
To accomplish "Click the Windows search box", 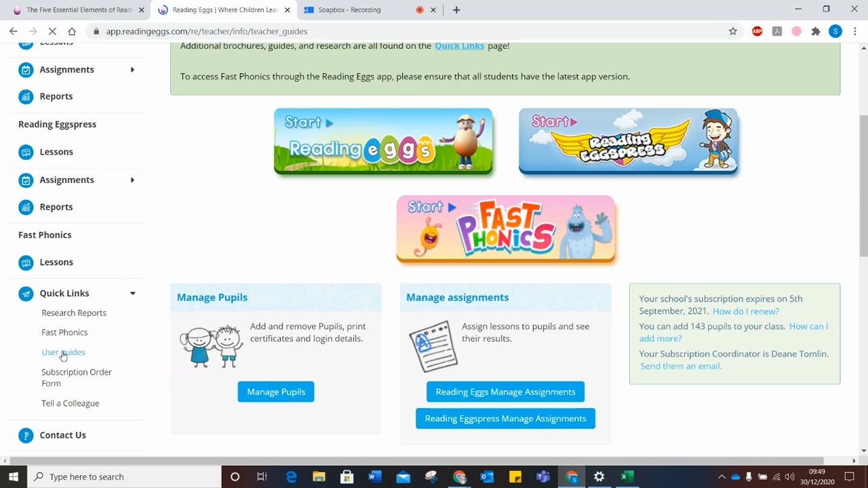I will coord(125,476).
